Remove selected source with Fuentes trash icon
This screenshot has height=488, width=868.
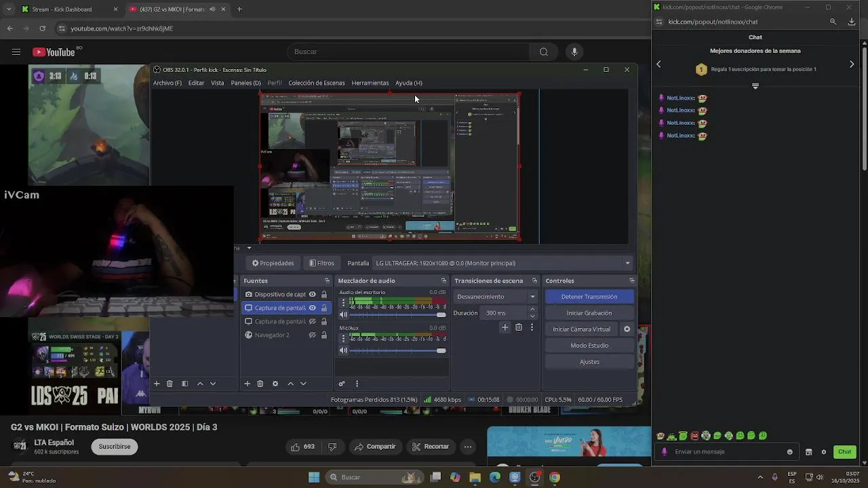pos(260,384)
